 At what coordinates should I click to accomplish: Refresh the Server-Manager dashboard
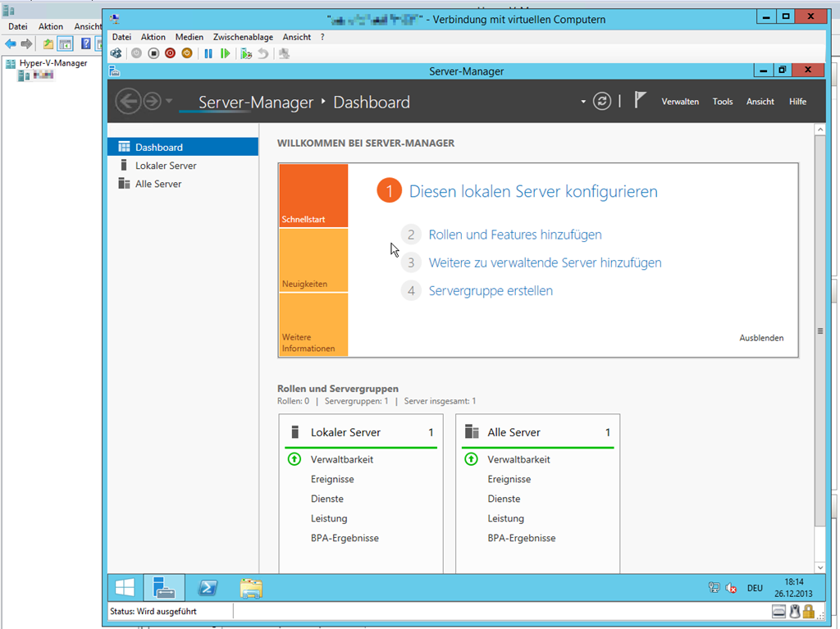pyautogui.click(x=602, y=101)
